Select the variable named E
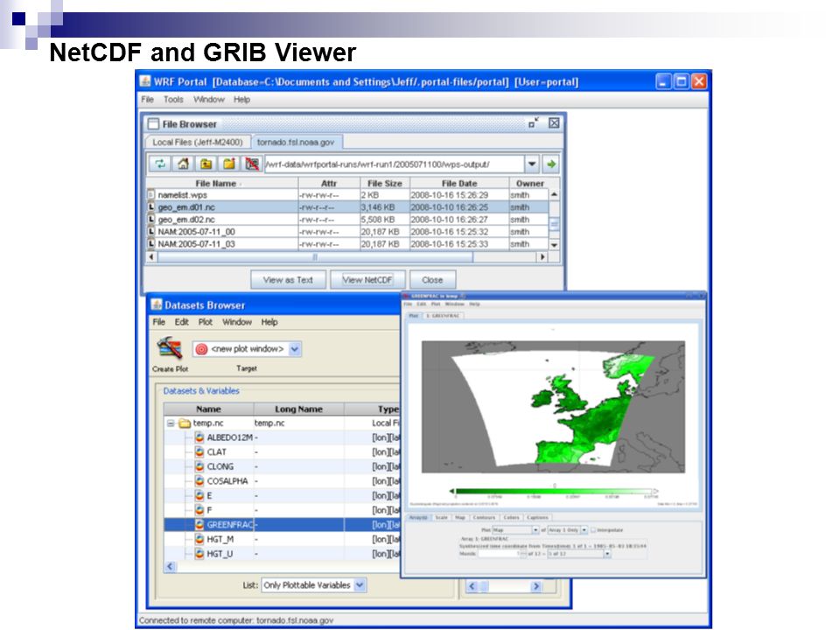The height and width of the screenshot is (630, 840). point(209,495)
